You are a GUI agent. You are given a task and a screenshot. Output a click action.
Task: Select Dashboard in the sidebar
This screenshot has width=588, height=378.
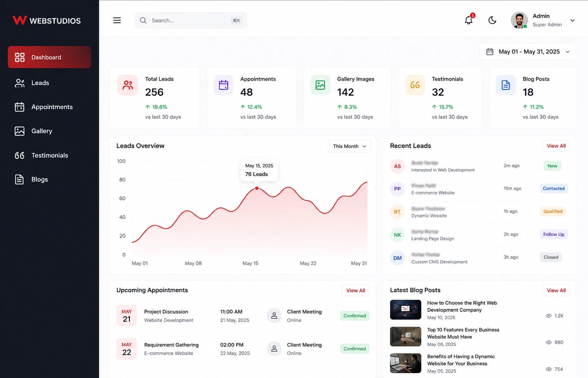coord(49,57)
